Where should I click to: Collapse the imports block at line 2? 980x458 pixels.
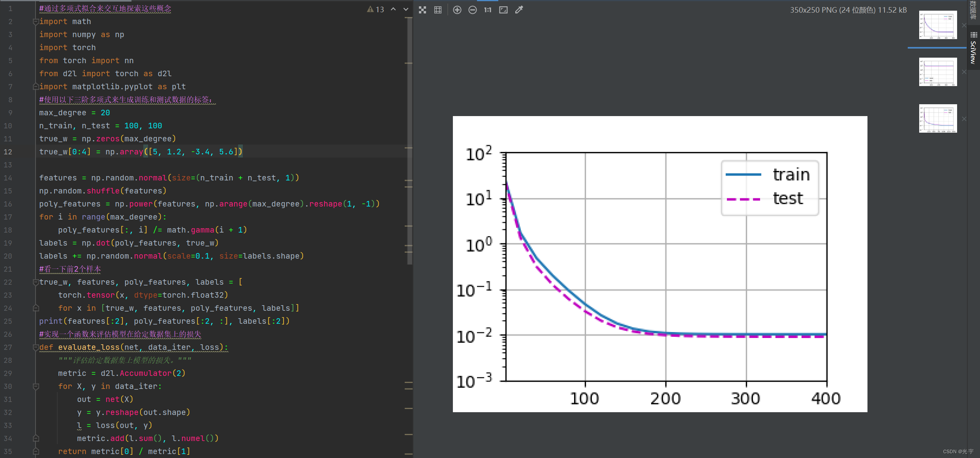36,22
